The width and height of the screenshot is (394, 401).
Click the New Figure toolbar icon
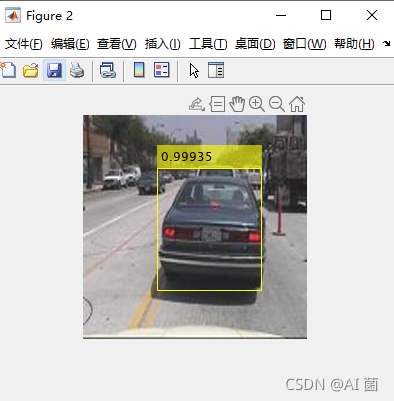8,70
